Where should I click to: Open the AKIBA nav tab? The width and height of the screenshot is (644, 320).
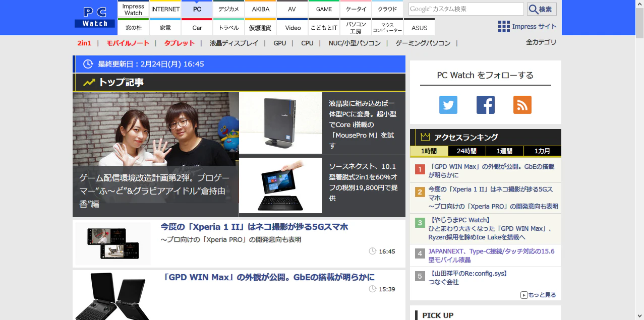[261, 9]
